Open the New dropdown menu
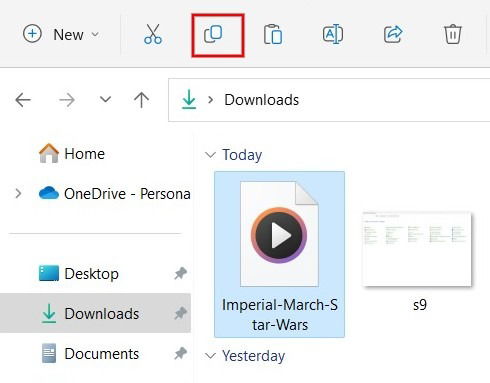This screenshot has width=490, height=383. pyautogui.click(x=61, y=34)
